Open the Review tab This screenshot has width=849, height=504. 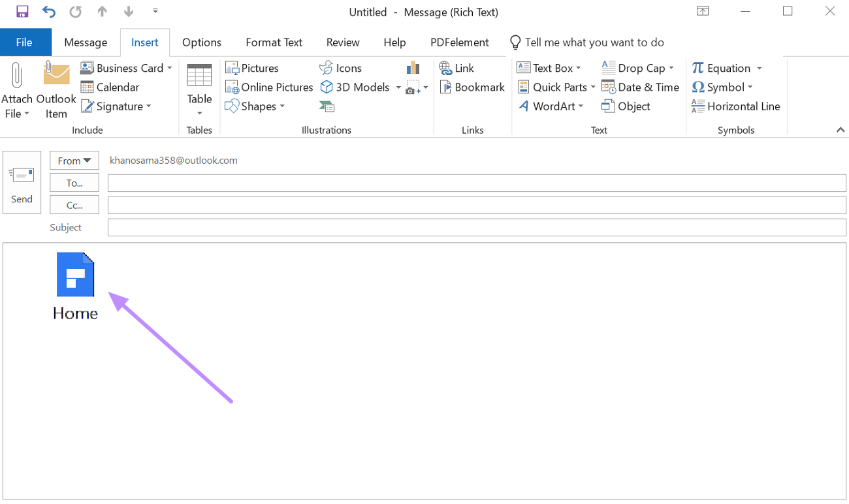[343, 42]
